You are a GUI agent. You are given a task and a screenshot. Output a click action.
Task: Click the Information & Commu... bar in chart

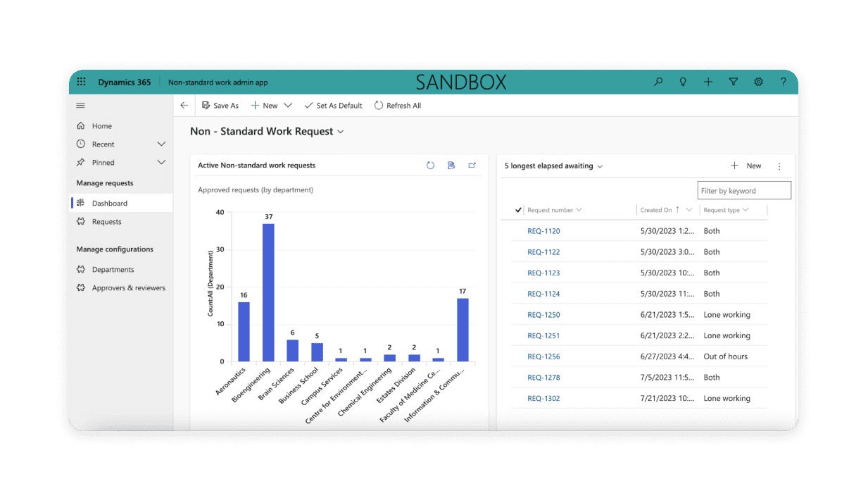(463, 330)
